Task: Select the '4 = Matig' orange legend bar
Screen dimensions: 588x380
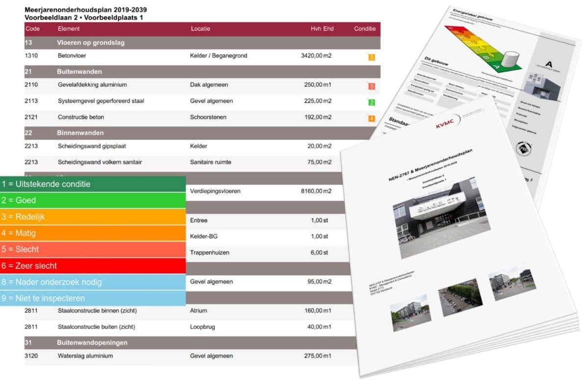Action: pos(93,233)
